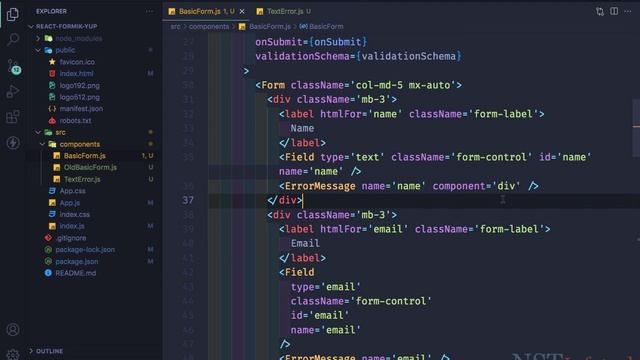Viewport: 640px width, 360px height.
Task: Click the 'Email' label text in code
Action: pyautogui.click(x=305, y=244)
